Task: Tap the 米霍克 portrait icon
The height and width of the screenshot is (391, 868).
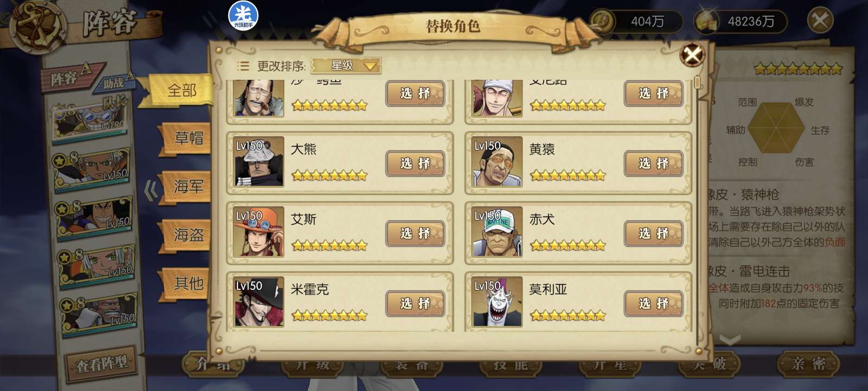Action: (x=259, y=301)
